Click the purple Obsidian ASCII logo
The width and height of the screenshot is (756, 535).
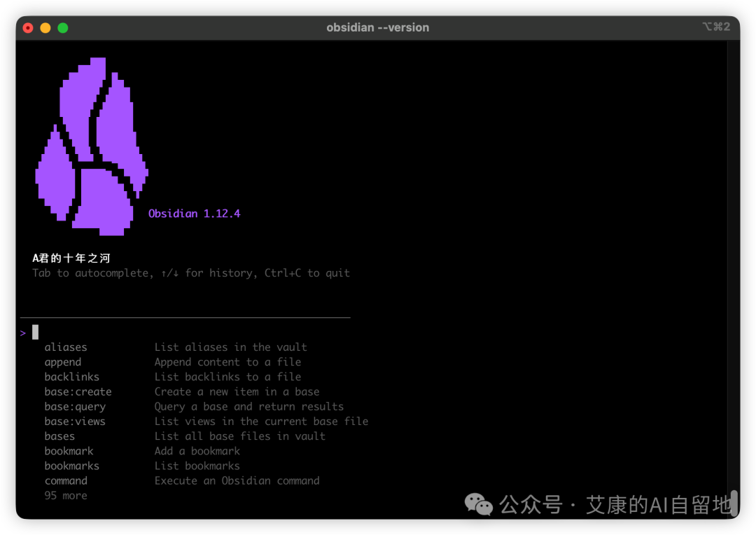coord(92,146)
